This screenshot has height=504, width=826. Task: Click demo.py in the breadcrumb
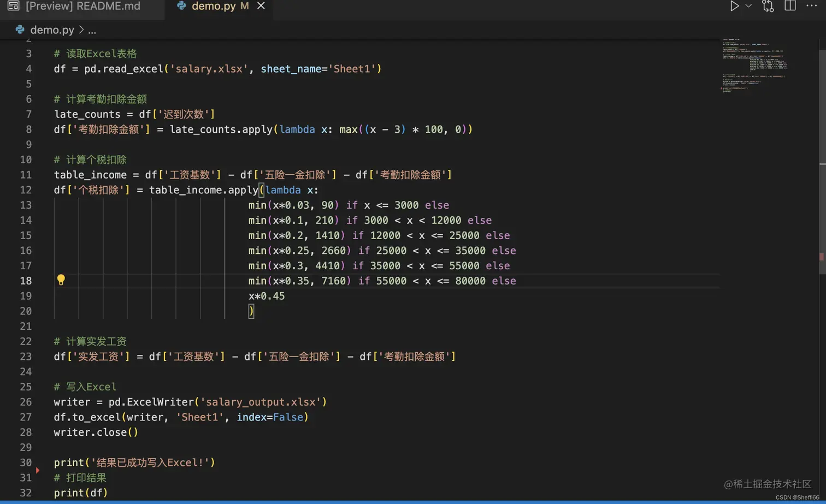tap(52, 30)
